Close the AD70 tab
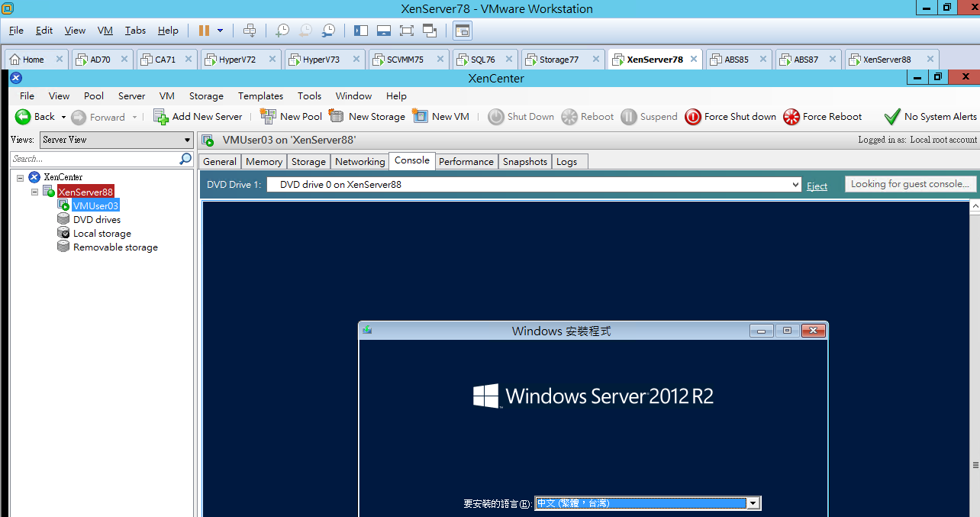Viewport: 980px width, 517px height. point(124,59)
